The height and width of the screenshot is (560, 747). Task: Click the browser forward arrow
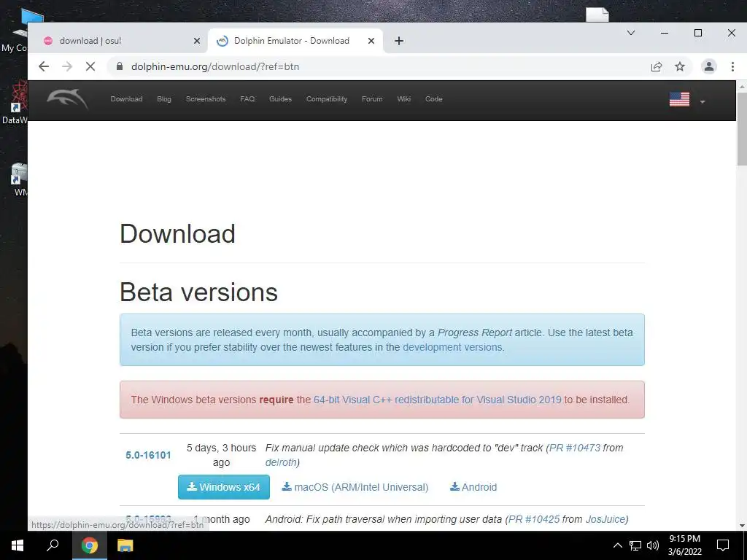(67, 66)
